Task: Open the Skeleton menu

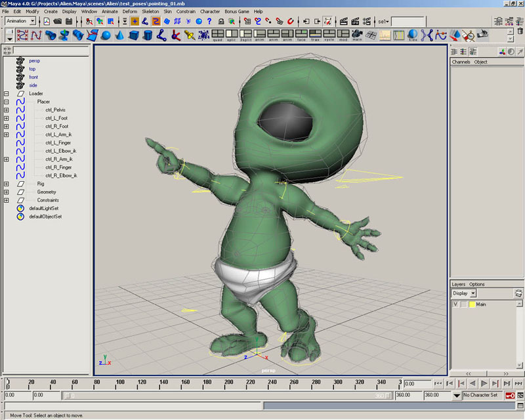Action: [150, 11]
